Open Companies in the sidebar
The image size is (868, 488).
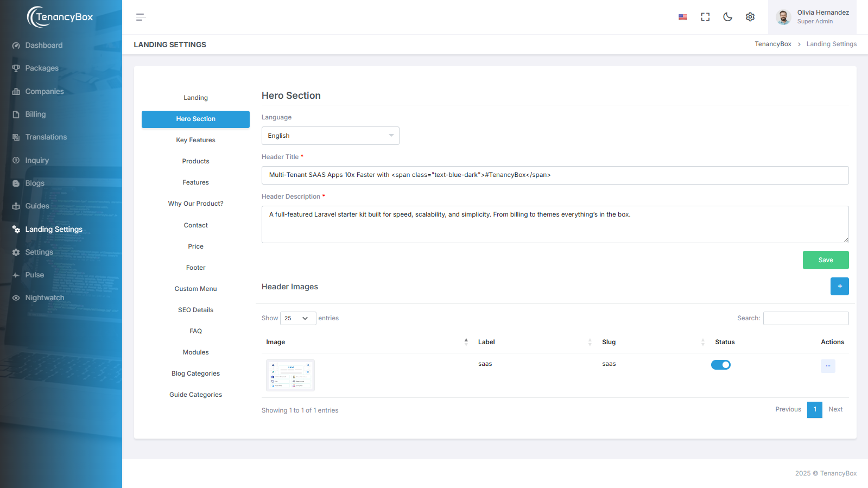coord(45,92)
